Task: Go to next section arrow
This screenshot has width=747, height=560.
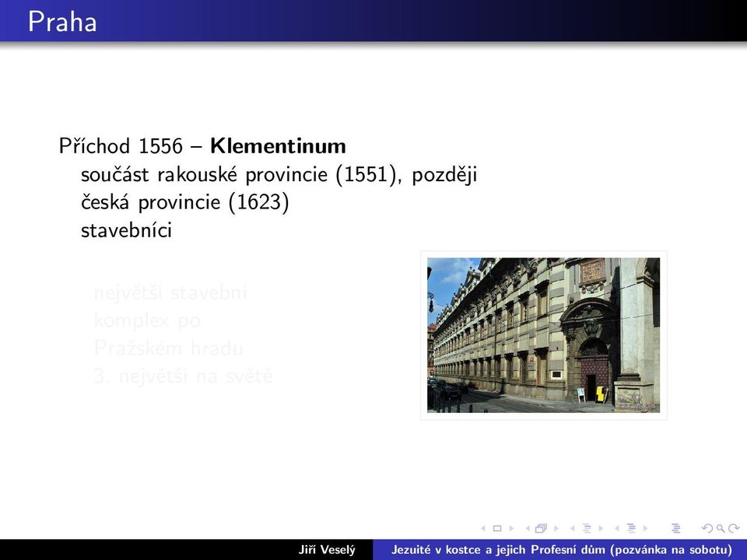Action: pyautogui.click(x=646, y=528)
